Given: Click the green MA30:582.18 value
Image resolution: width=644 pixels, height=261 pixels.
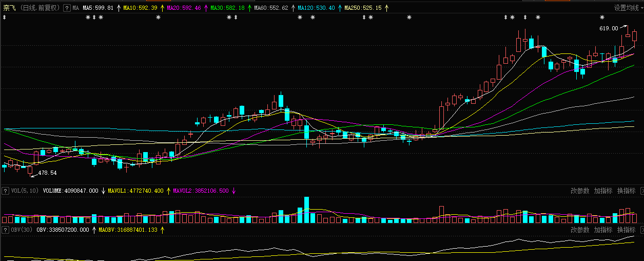Looking at the screenshot, I should 228,8.
